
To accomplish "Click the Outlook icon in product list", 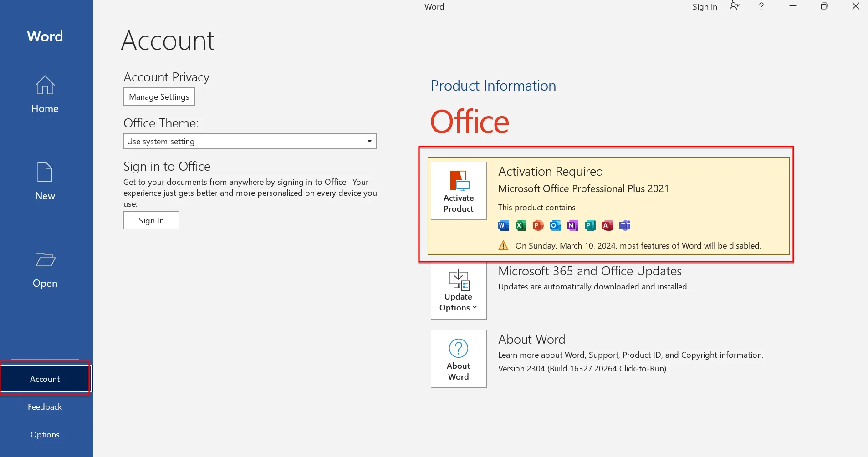I will (x=555, y=225).
